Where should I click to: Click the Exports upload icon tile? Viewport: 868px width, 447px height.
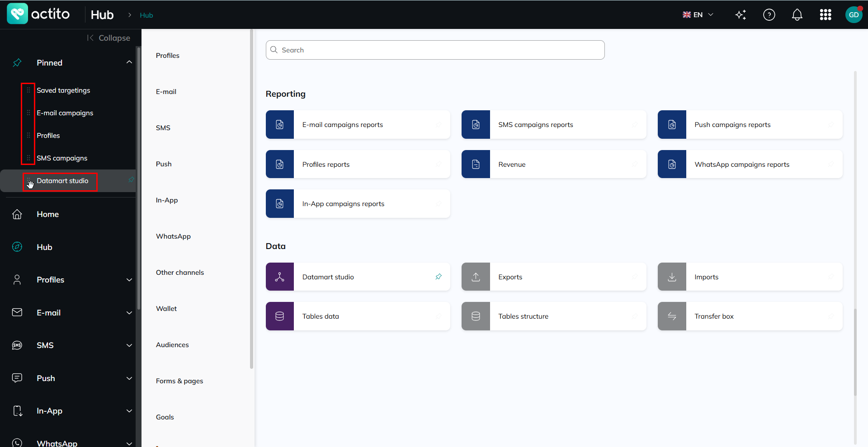[x=476, y=277]
